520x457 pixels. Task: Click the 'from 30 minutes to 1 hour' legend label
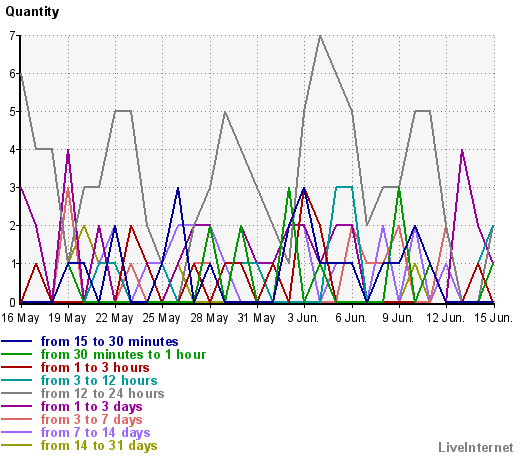point(123,355)
